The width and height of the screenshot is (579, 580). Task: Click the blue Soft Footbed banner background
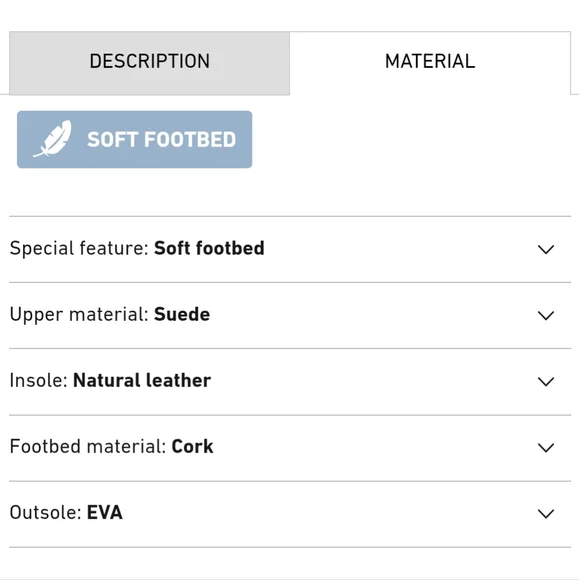135,139
